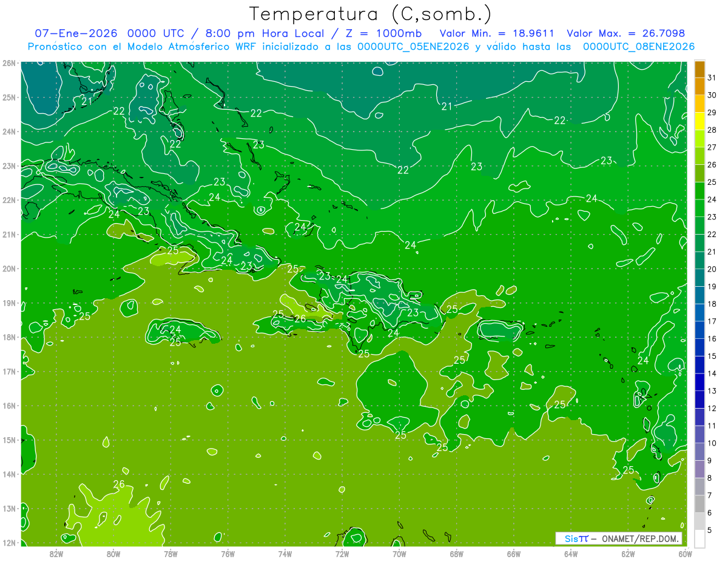728x562 pixels.
Task: Click the color bar label '15'
Action: [x=712, y=356]
